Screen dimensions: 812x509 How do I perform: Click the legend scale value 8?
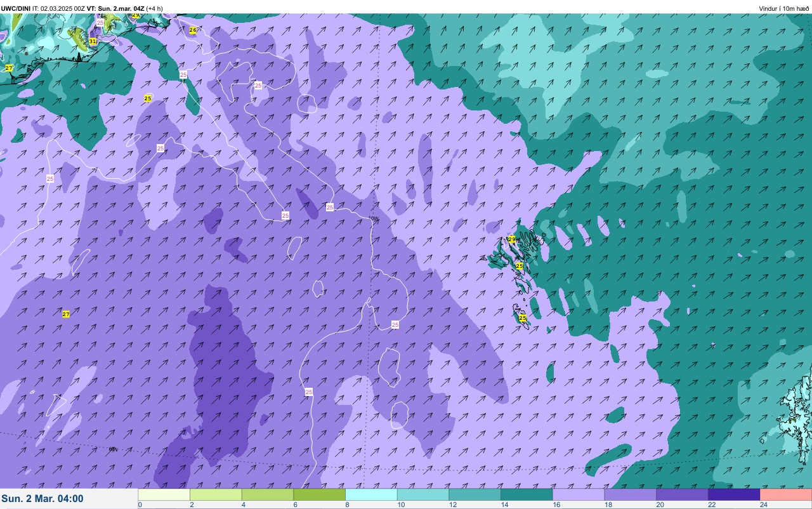click(x=347, y=505)
